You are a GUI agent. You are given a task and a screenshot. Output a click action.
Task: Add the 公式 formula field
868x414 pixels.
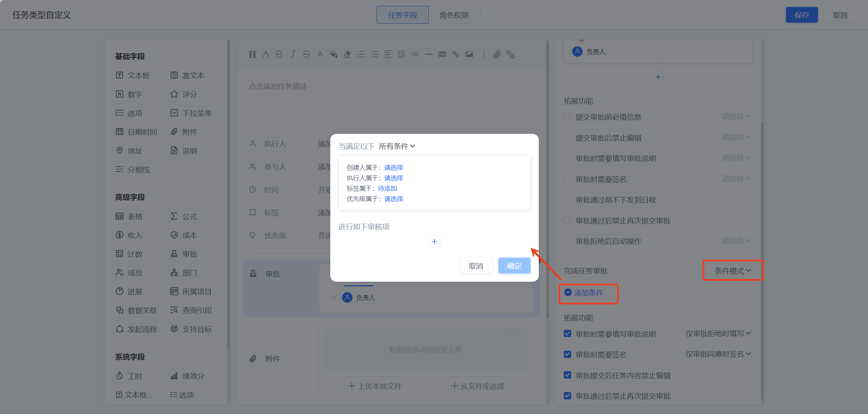(184, 216)
